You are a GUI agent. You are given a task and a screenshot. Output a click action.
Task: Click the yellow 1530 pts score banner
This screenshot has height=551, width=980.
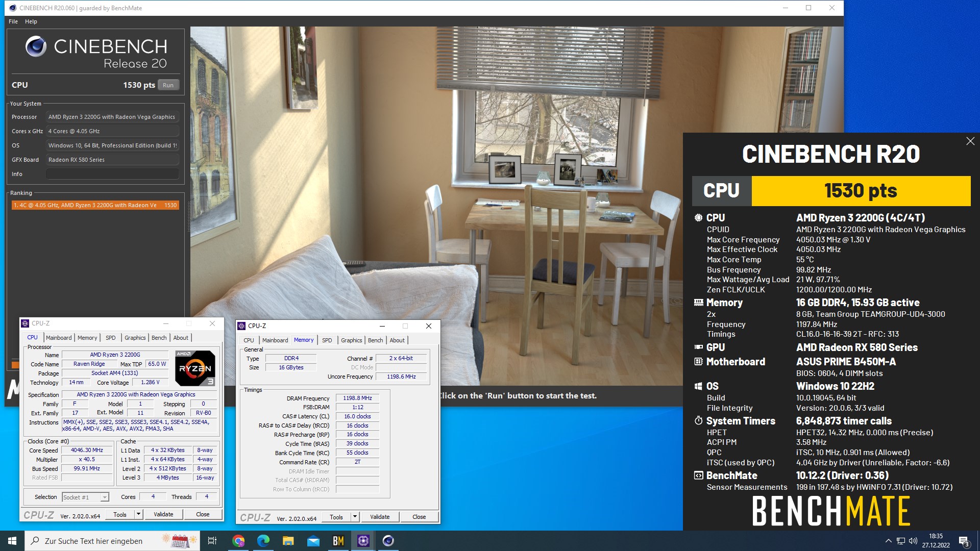click(861, 191)
